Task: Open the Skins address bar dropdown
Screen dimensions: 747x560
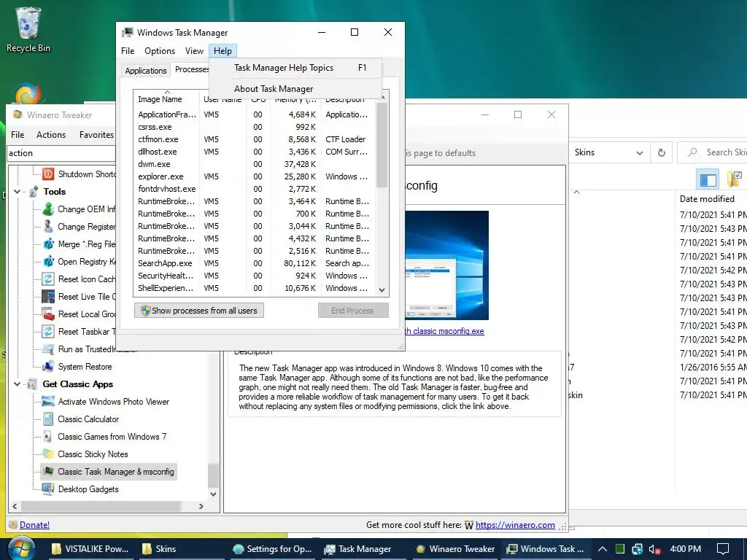Action: 639,153
